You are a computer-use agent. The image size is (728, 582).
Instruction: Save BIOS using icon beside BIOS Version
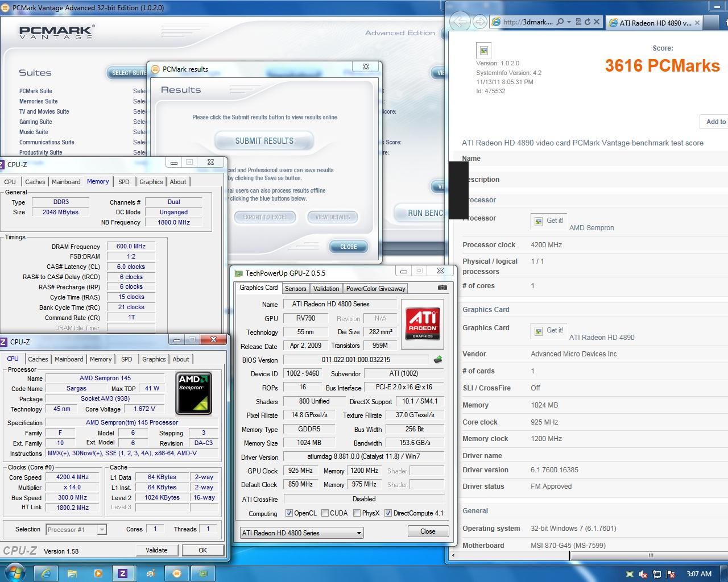coord(437,360)
